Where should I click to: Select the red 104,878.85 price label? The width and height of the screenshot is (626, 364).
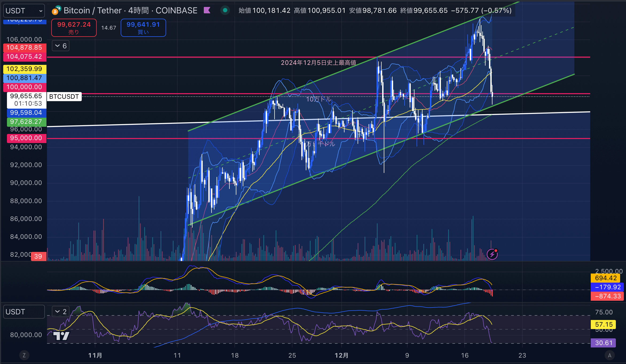(x=25, y=48)
